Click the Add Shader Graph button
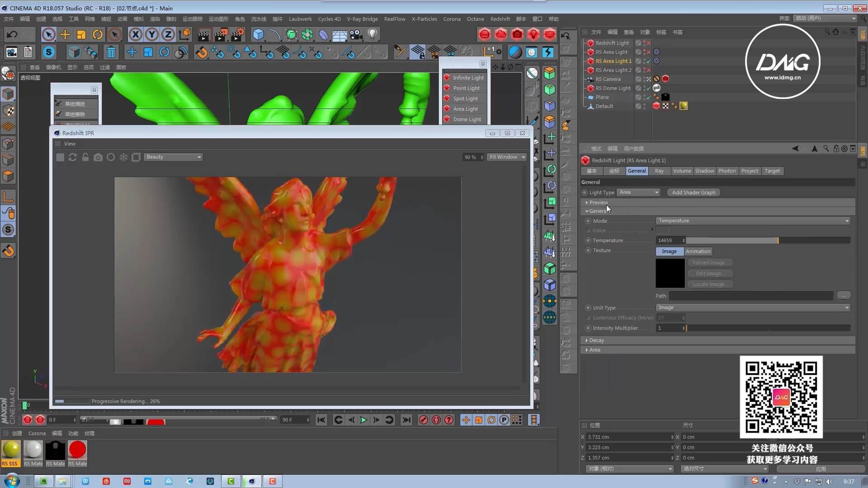The height and width of the screenshot is (488, 868). (x=693, y=192)
